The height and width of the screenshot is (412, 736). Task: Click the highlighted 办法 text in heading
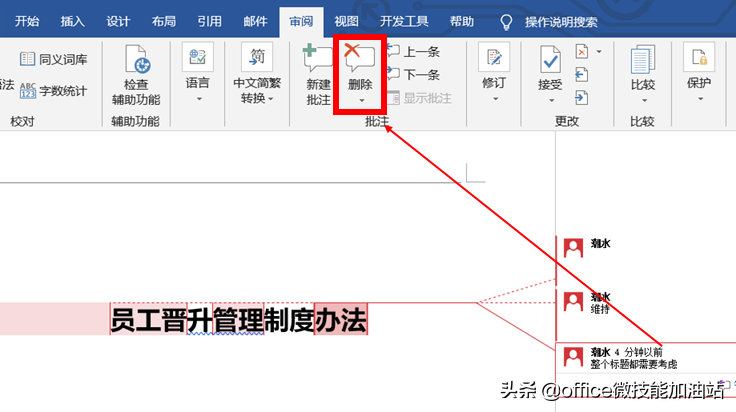340,320
